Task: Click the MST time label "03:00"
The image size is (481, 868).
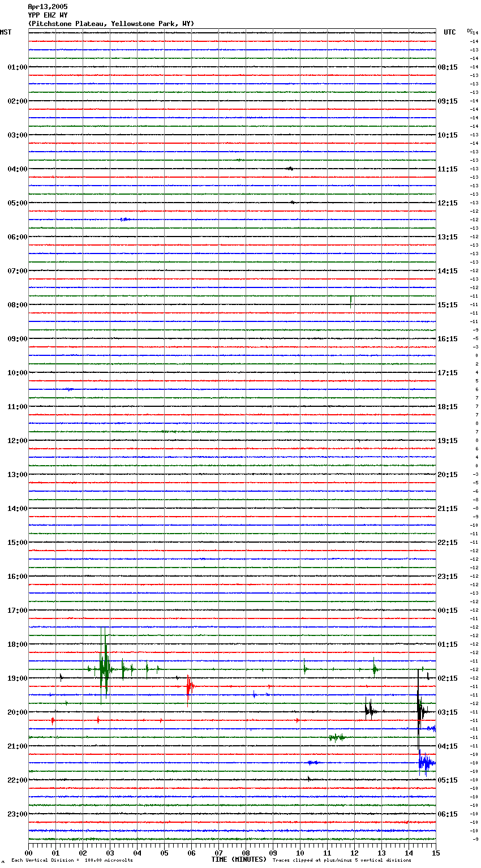Action: (18, 135)
